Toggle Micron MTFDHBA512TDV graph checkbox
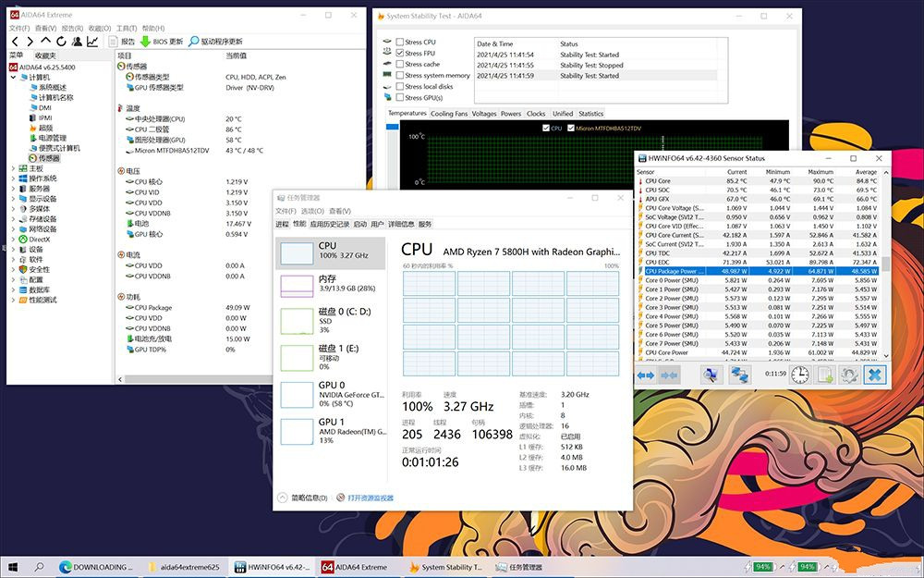The width and height of the screenshot is (924, 578). pos(570,128)
